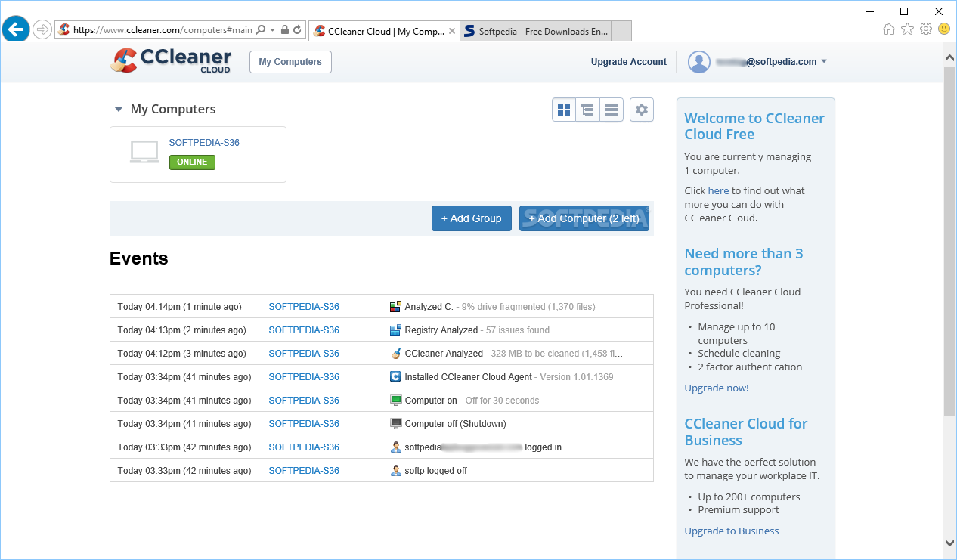Click the page scrollbar down arrow
Viewport: 957px width, 560px height.
949,543
